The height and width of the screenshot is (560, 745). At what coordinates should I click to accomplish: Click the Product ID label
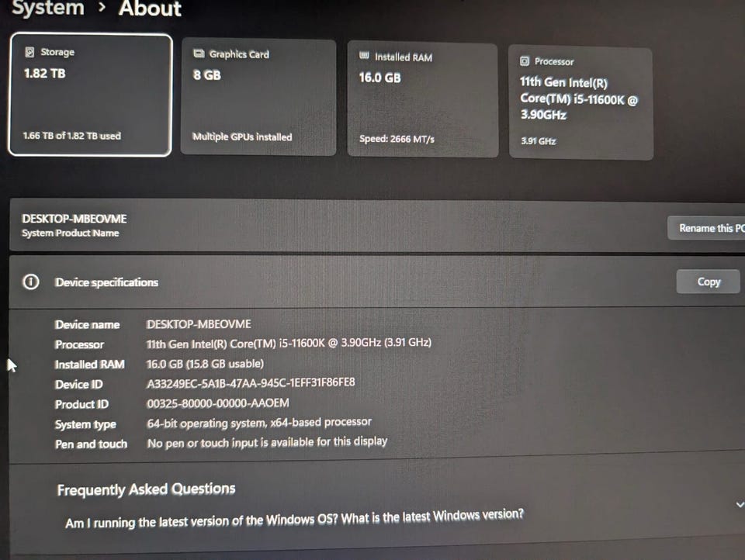[81, 404]
